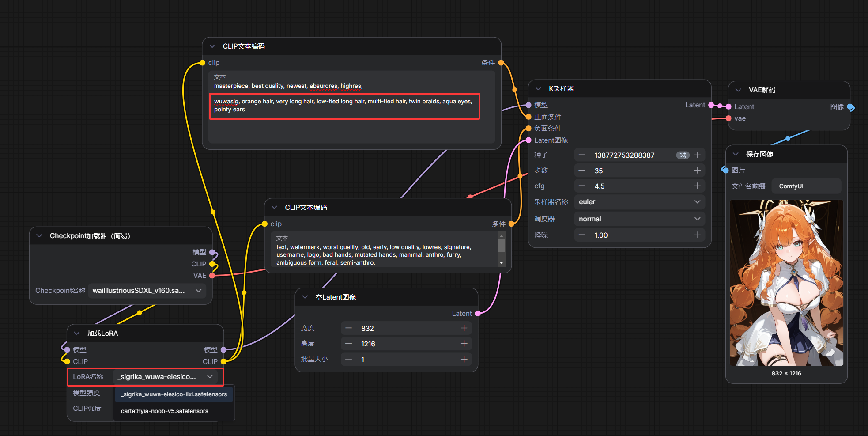Open the euler sampler name dropdown
Screen dimensions: 868x436
[639, 202]
